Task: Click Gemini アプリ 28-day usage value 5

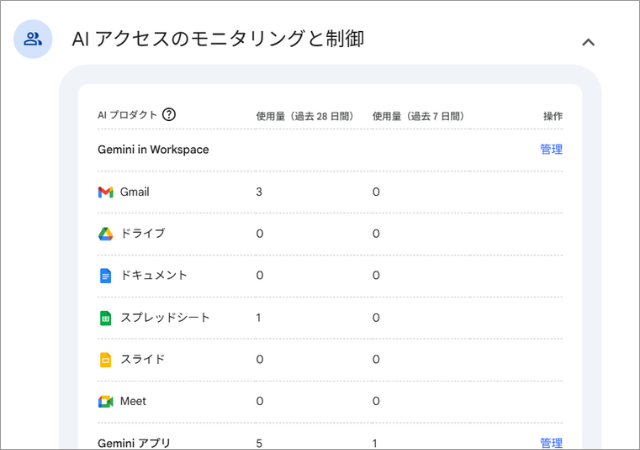Action: point(259,443)
